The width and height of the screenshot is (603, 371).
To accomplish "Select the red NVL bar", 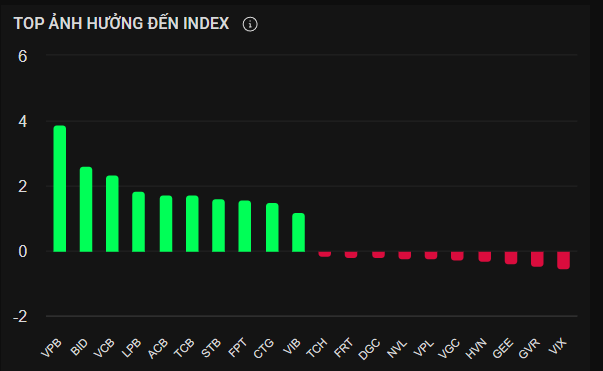I will 405,255.
